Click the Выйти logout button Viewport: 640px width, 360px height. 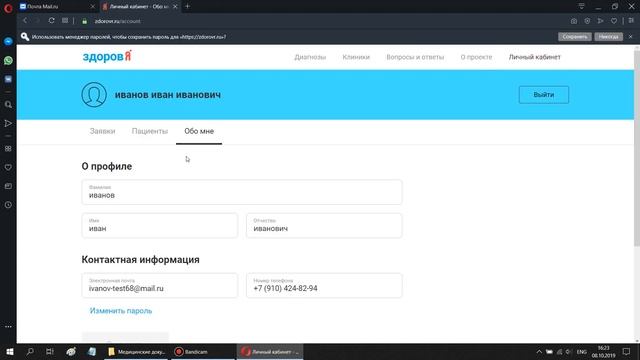point(544,95)
